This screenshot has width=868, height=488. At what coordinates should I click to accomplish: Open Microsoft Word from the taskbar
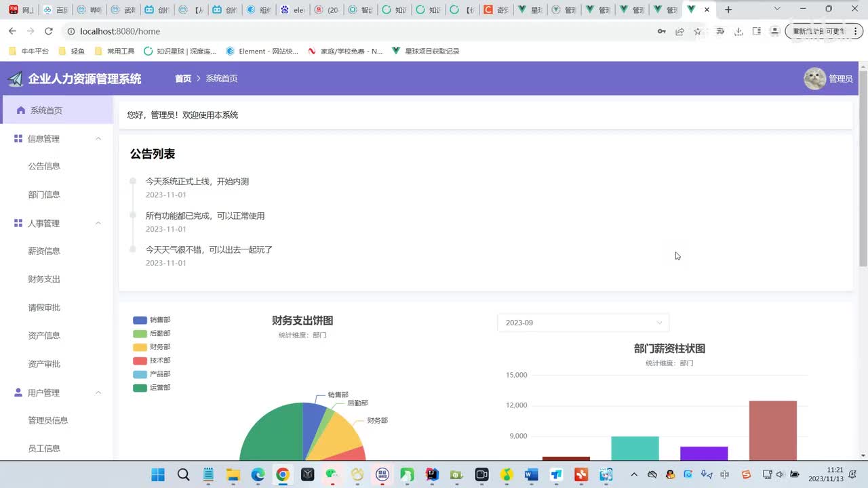coord(531,474)
